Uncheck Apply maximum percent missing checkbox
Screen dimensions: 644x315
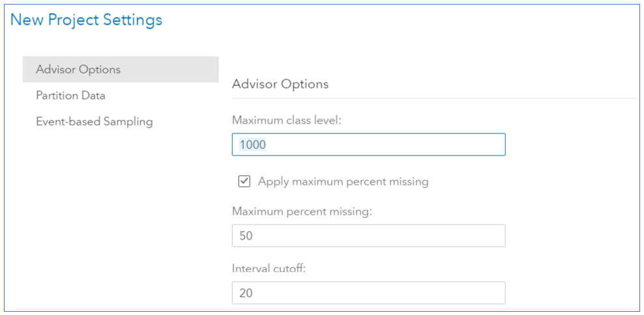point(244,182)
